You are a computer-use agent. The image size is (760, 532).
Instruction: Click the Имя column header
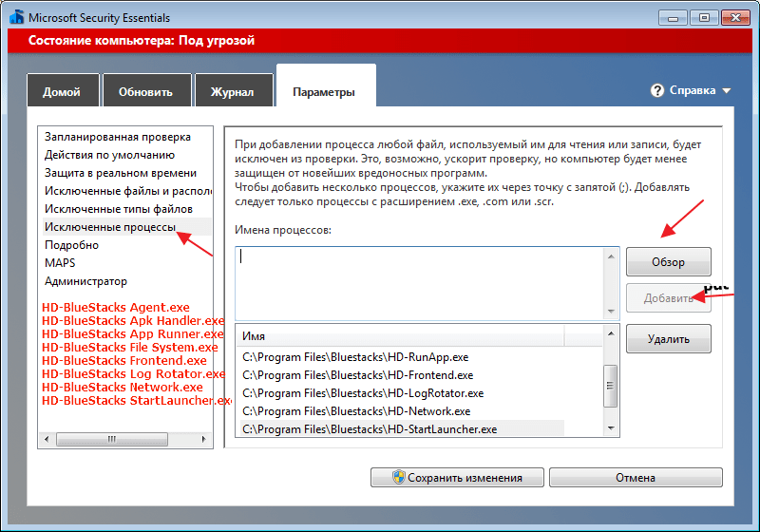[x=400, y=335]
